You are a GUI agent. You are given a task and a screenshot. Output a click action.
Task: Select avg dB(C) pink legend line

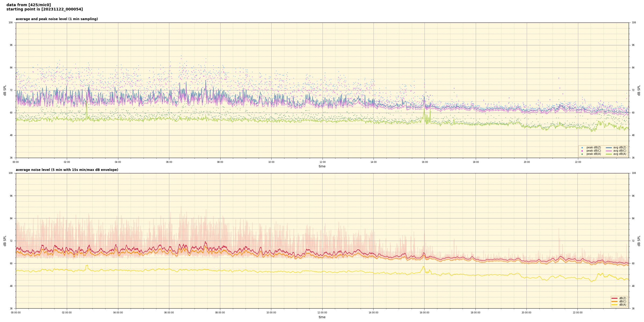pyautogui.click(x=609, y=151)
